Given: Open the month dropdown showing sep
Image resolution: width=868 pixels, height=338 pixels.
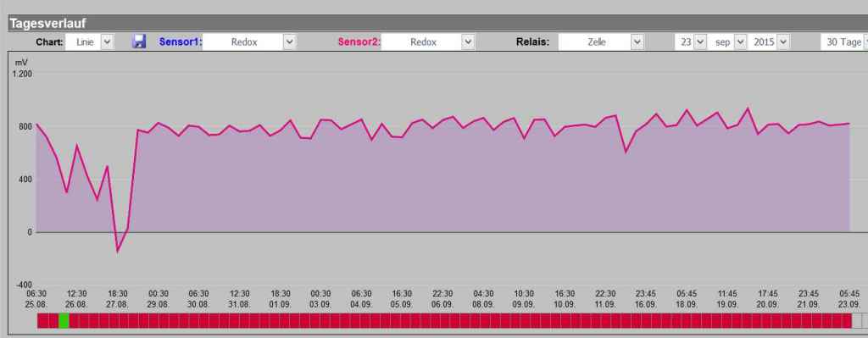Looking at the screenshot, I should tap(729, 42).
